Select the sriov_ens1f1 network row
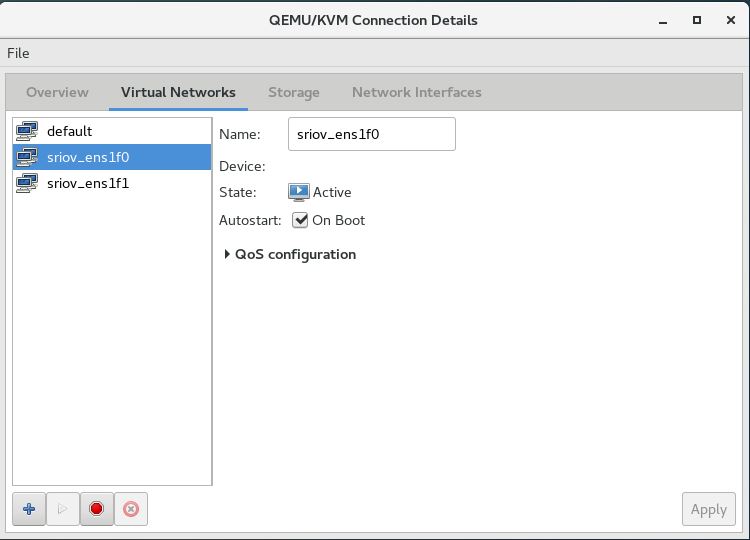The width and height of the screenshot is (750, 540). (x=112, y=183)
